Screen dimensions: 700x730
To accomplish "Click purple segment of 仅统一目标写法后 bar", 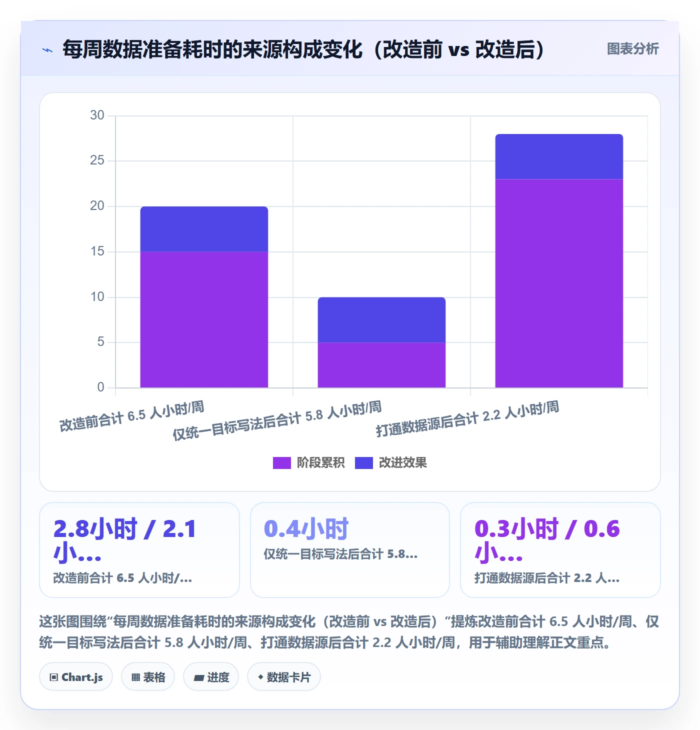I will [381, 365].
